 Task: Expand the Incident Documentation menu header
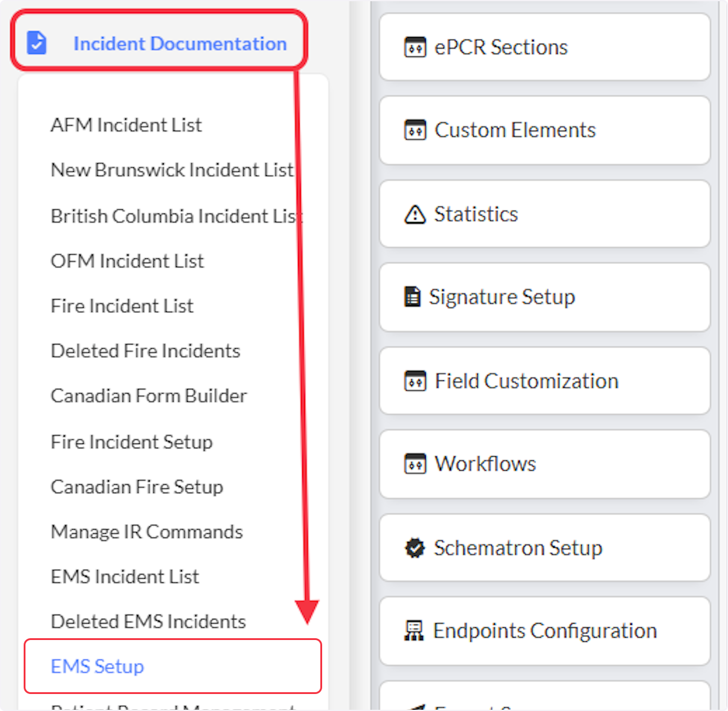click(x=159, y=40)
